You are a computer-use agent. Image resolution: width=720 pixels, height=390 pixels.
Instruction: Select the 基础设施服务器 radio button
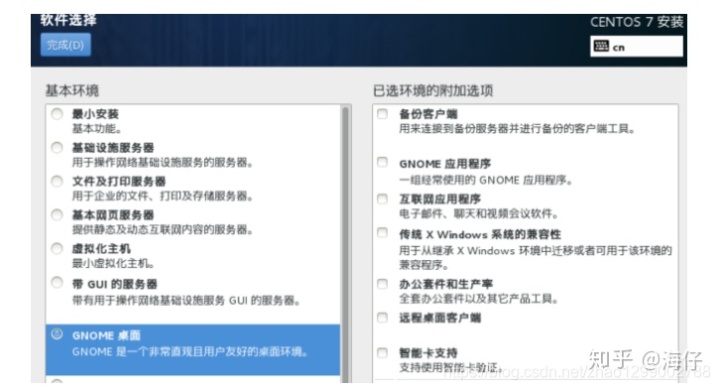(x=57, y=147)
